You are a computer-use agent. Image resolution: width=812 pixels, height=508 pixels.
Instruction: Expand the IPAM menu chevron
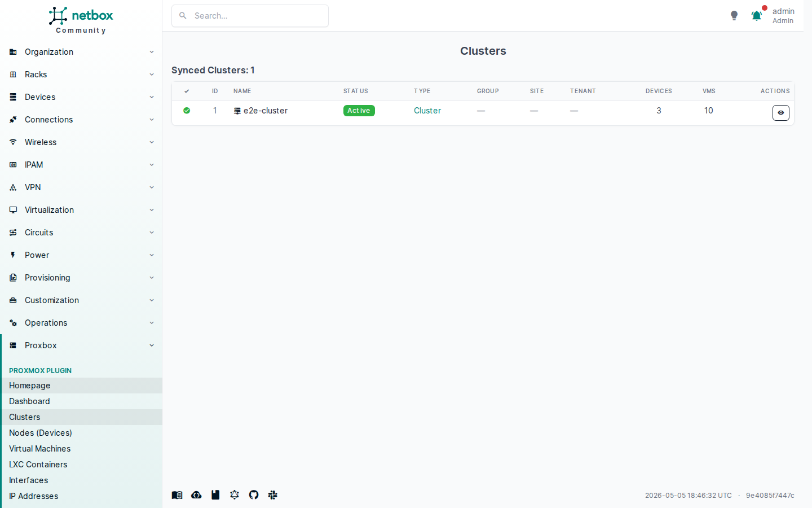click(152, 165)
